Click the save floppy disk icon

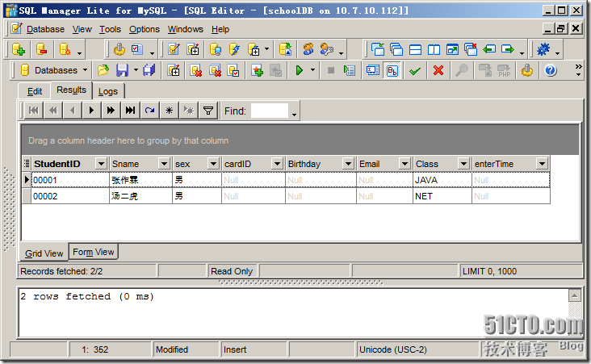coord(122,70)
